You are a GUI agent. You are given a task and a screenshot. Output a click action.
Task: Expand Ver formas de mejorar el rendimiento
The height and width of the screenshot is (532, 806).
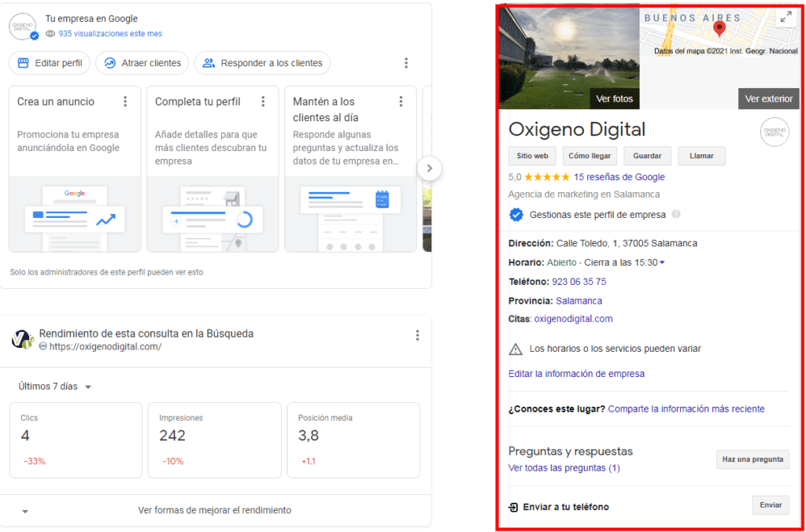[x=215, y=511]
